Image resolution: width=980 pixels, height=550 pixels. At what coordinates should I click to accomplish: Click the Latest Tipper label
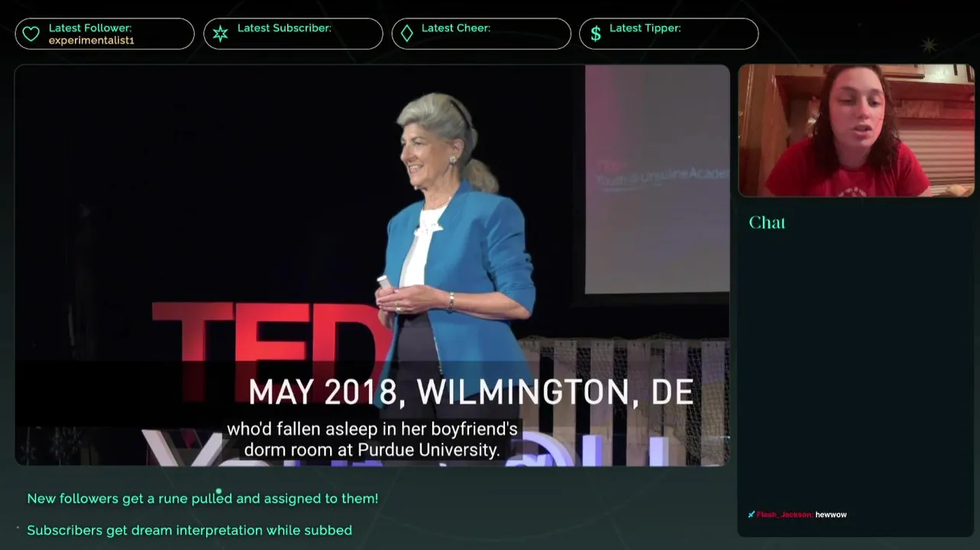(x=645, y=28)
